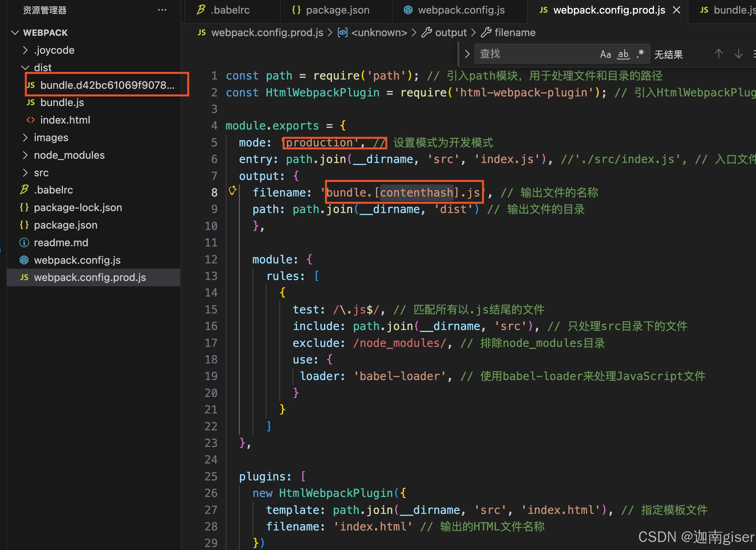Collapse the dist folder
Viewport: 756px width, 550px height.
[x=25, y=68]
